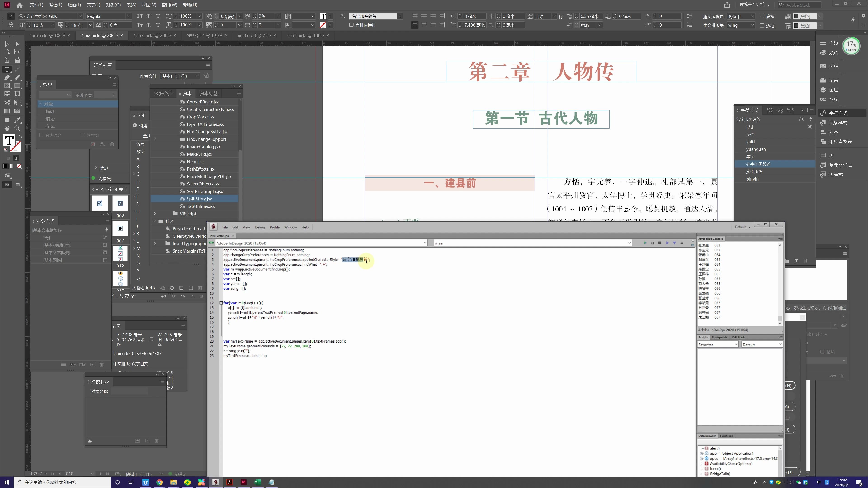
Task: Toggle 循环 checkbox at right side
Action: pyautogui.click(x=823, y=352)
